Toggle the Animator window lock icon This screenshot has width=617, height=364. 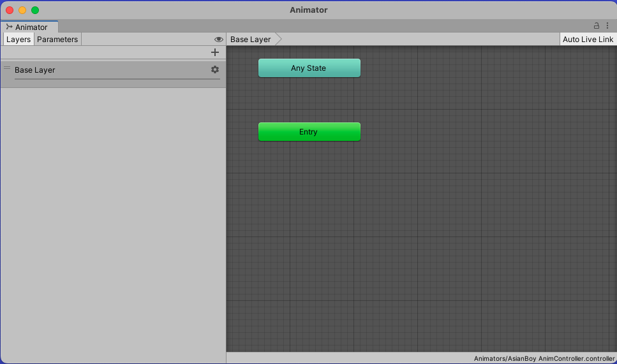[597, 26]
